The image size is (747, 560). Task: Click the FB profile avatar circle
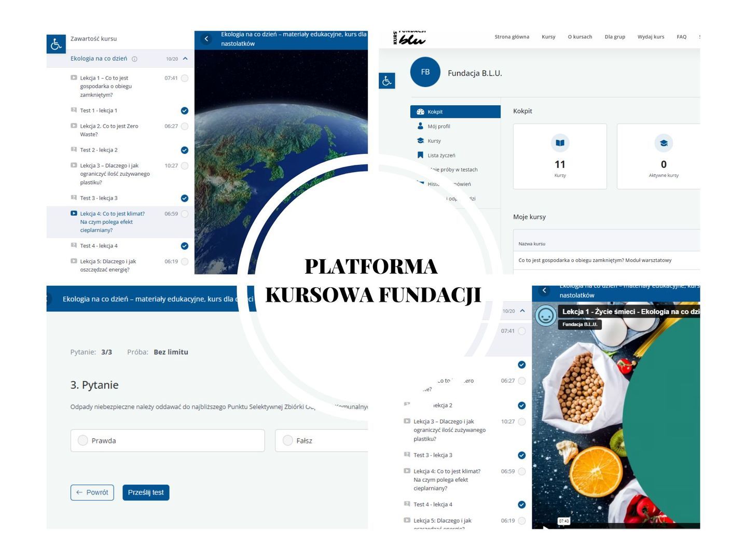425,72
